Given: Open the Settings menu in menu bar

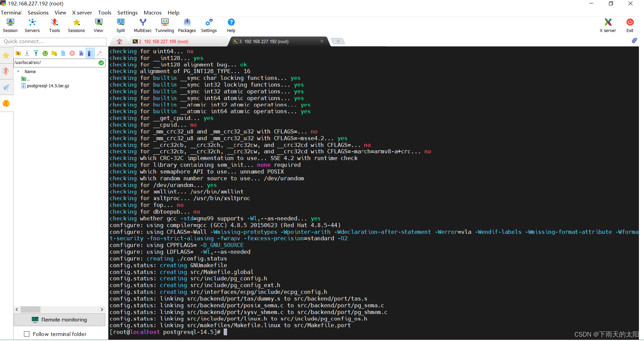Looking at the screenshot, I should [128, 12].
